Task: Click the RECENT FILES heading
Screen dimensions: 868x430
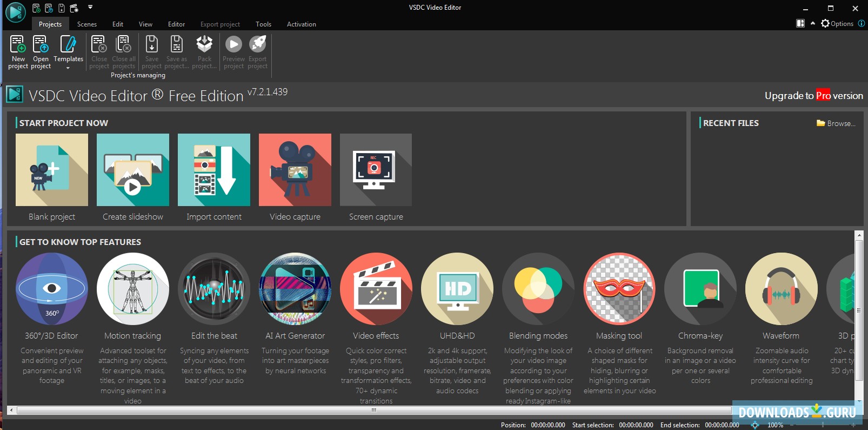Action: click(x=731, y=123)
